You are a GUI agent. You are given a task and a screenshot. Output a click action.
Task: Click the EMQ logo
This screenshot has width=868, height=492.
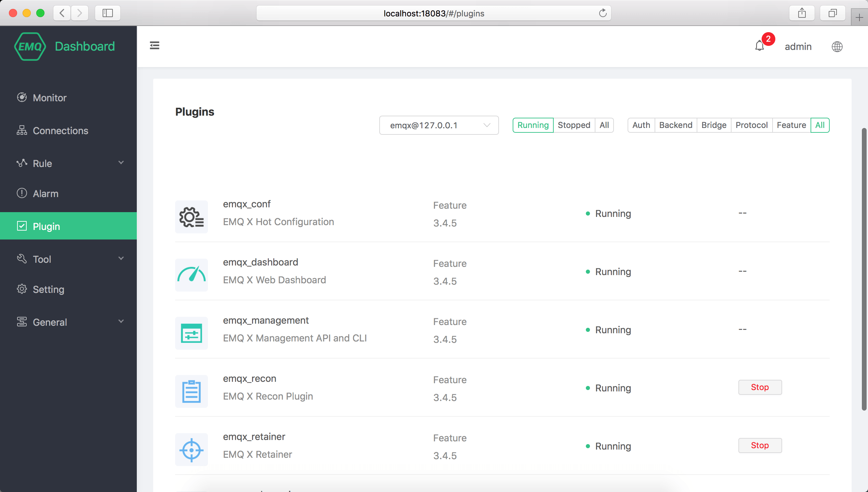[x=30, y=47]
